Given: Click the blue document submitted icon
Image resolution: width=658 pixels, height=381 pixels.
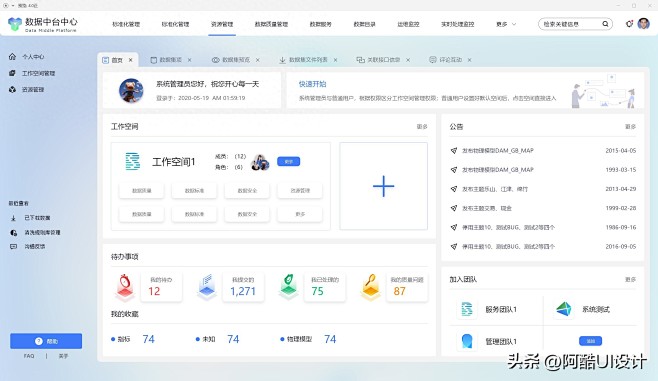Looking at the screenshot, I should click(x=207, y=287).
